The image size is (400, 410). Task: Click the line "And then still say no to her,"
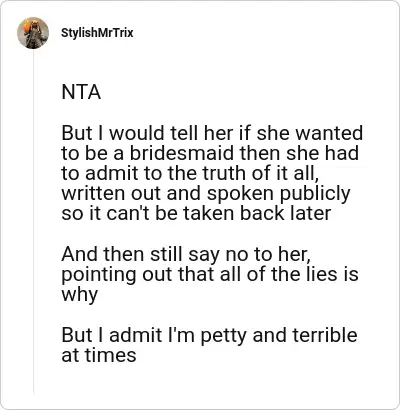[x=186, y=255]
